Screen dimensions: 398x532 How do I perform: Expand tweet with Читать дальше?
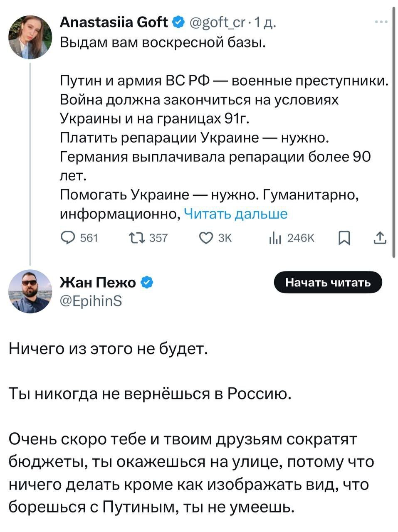(235, 214)
